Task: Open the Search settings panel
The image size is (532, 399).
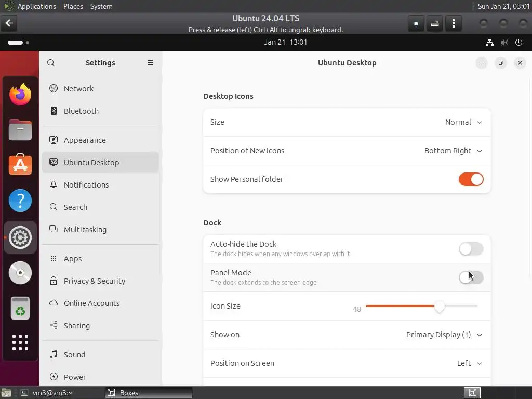Action: 100,207
